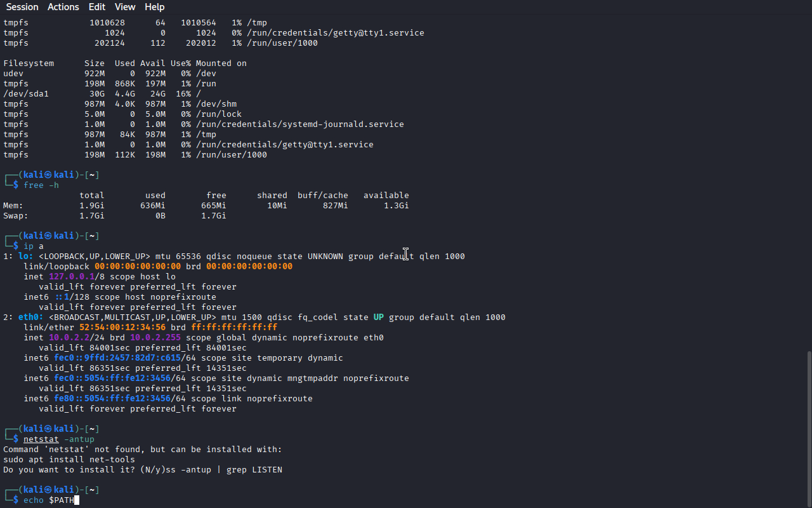Open the Session menu
This screenshot has height=508, width=812.
tap(22, 7)
